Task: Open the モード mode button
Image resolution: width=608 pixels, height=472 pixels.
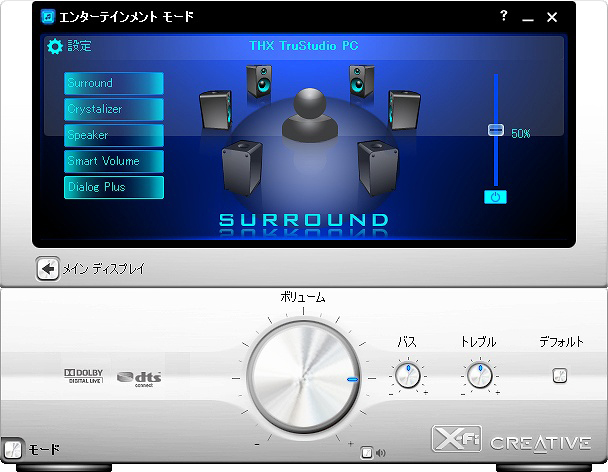Action: [x=13, y=450]
